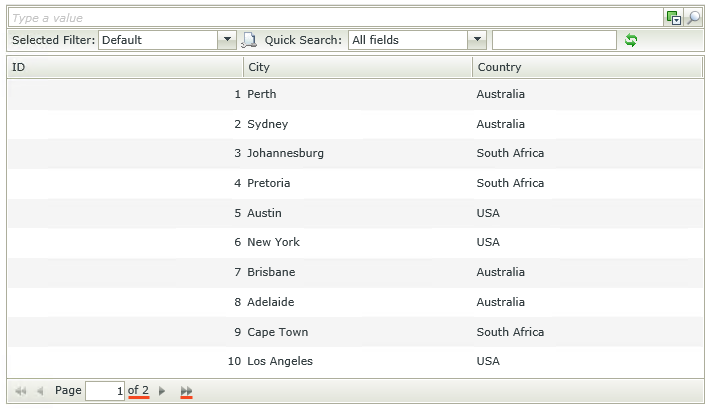Screen dimensions: 710x409
Task: Sort by the ID column header
Action: tap(125, 67)
